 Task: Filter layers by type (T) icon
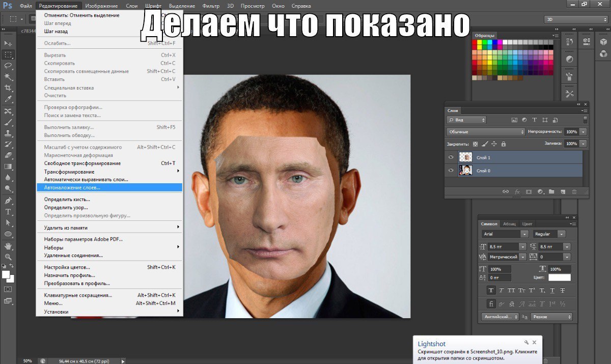click(x=535, y=120)
